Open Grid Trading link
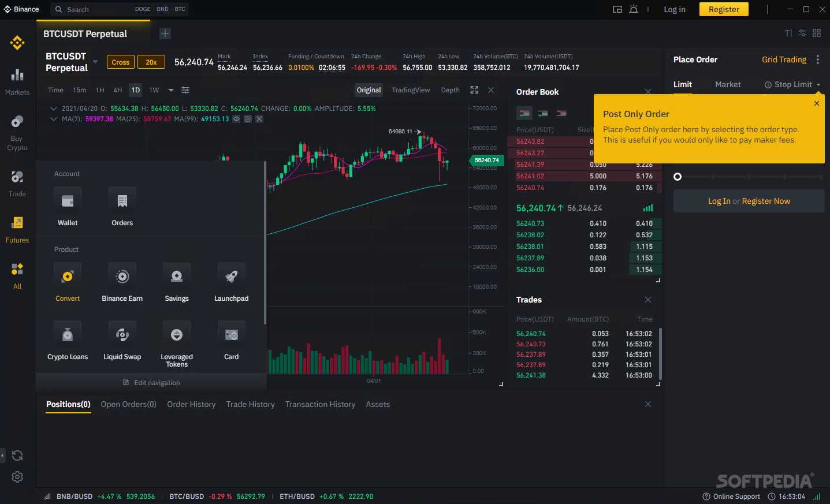This screenshot has height=504, width=830. (784, 59)
